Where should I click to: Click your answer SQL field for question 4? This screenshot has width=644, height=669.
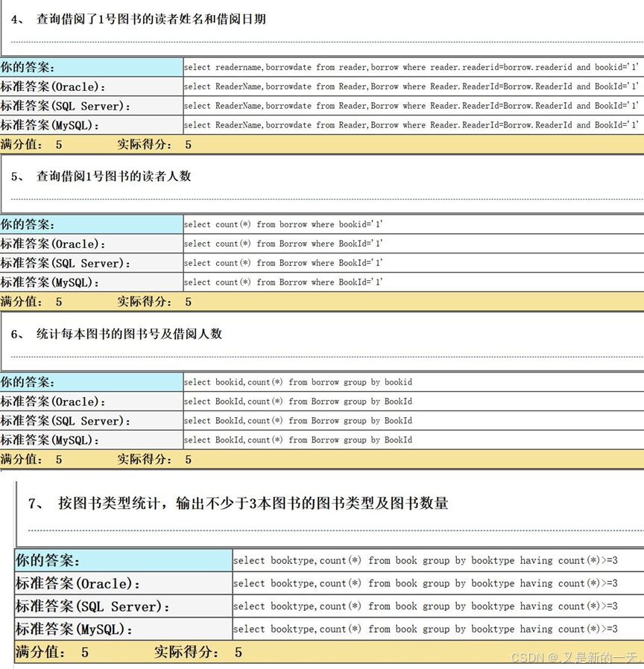pyautogui.click(x=411, y=67)
